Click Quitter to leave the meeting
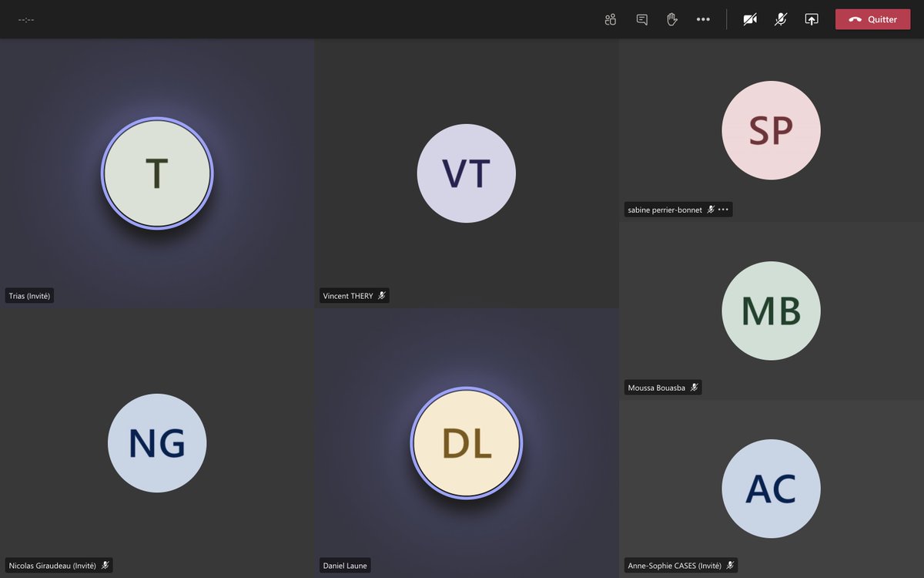 pos(872,19)
